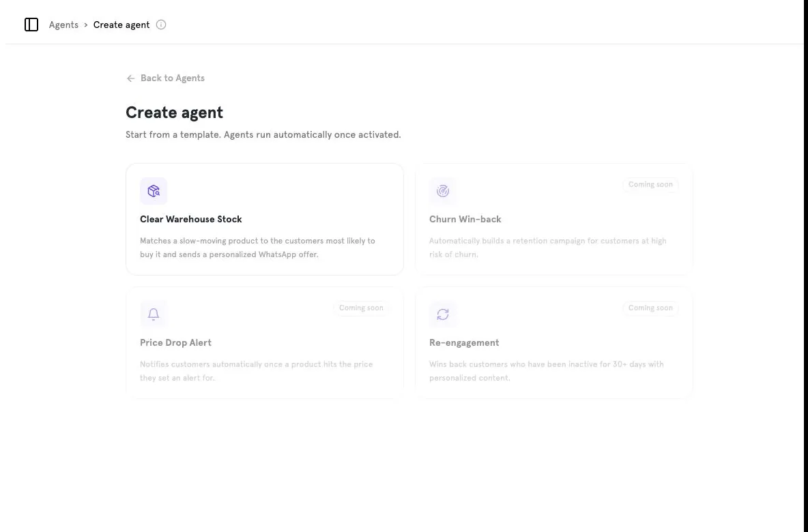
Task: Click the Clear Warehouse Stock package icon
Action: coord(154,191)
